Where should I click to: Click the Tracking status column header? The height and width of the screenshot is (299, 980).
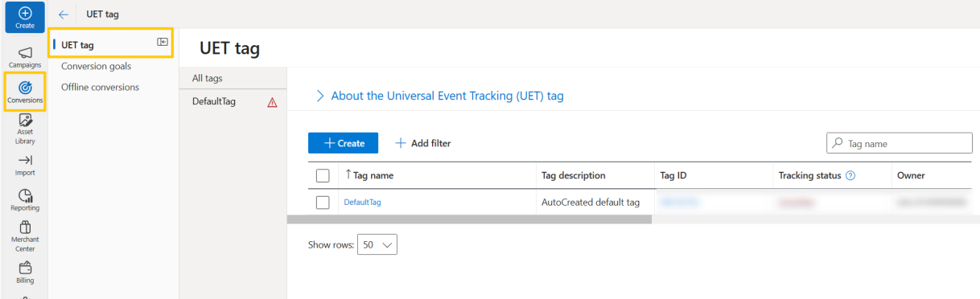pos(809,175)
